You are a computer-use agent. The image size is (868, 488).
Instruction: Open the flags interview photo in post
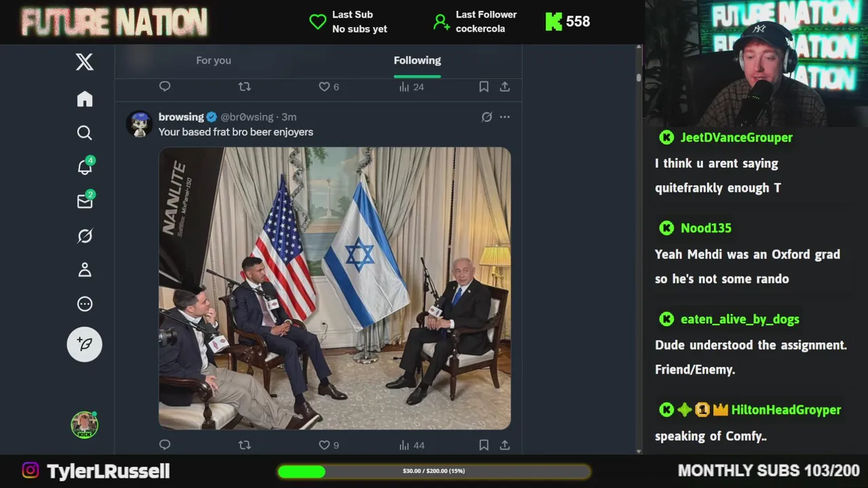[334, 288]
